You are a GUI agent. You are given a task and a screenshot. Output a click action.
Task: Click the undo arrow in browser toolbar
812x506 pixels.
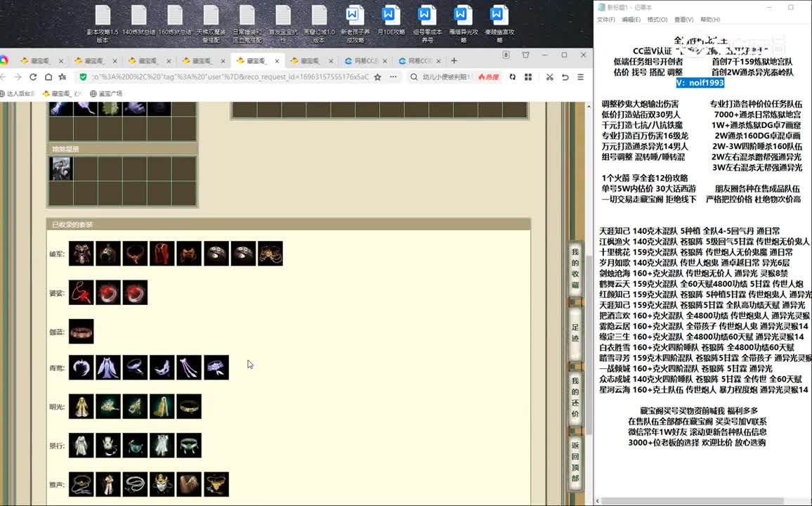(565, 77)
